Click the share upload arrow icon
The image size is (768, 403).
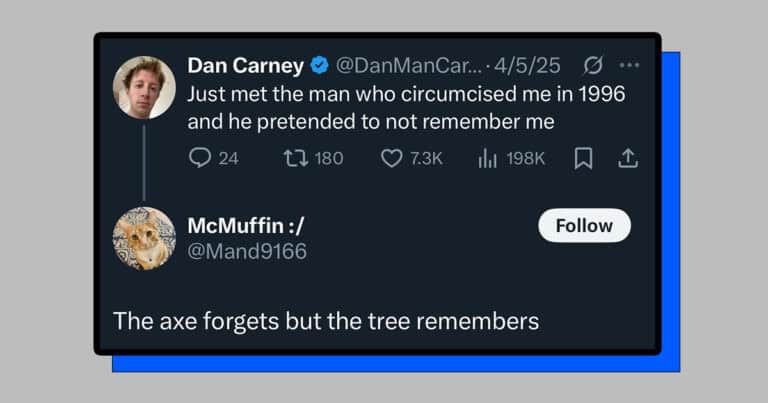point(628,158)
